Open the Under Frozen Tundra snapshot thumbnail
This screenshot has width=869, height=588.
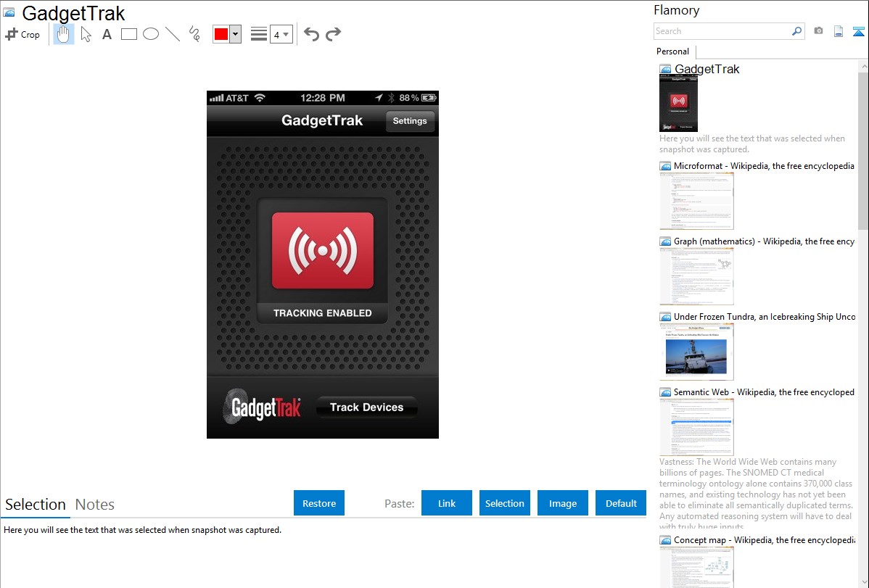696,352
